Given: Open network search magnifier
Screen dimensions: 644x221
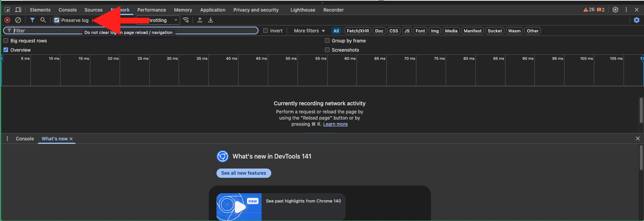Looking at the screenshot, I should (43, 20).
